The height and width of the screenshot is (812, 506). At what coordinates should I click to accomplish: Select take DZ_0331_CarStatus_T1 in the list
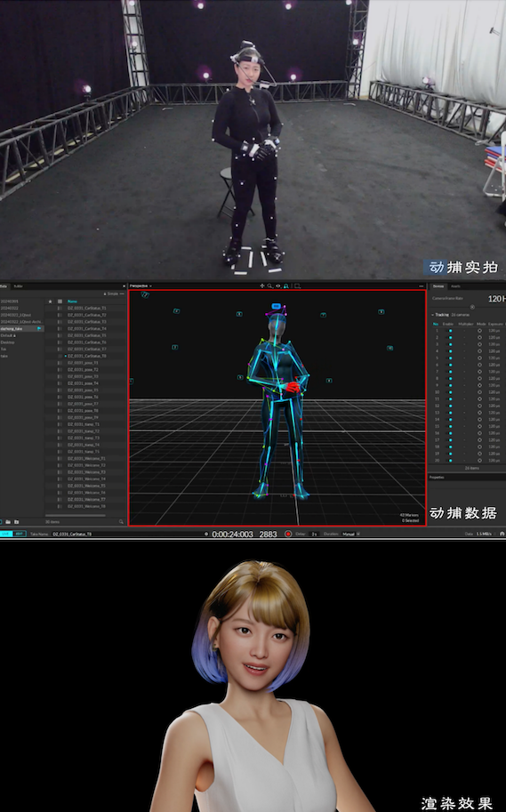86,308
